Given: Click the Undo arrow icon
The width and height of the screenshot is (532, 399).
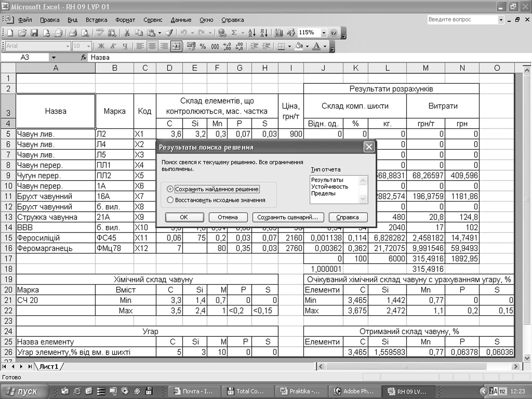Looking at the screenshot, I should pyautogui.click(x=184, y=33).
